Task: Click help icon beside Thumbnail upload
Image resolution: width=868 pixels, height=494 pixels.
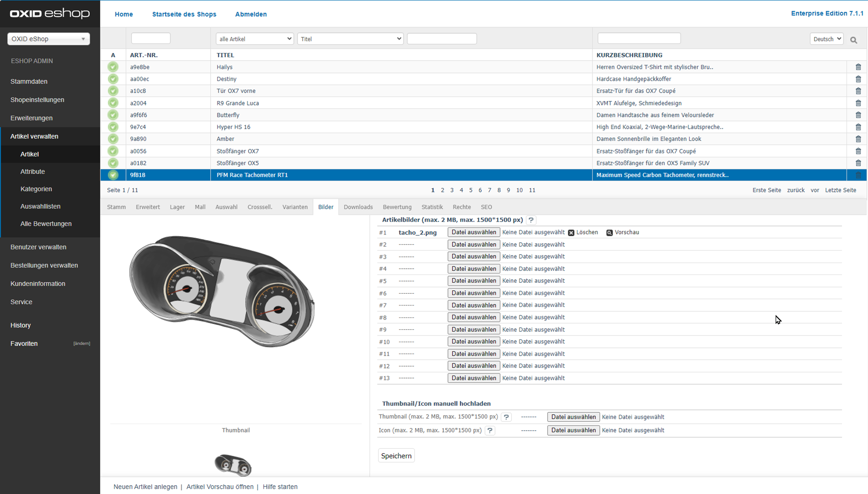Action: coord(506,417)
